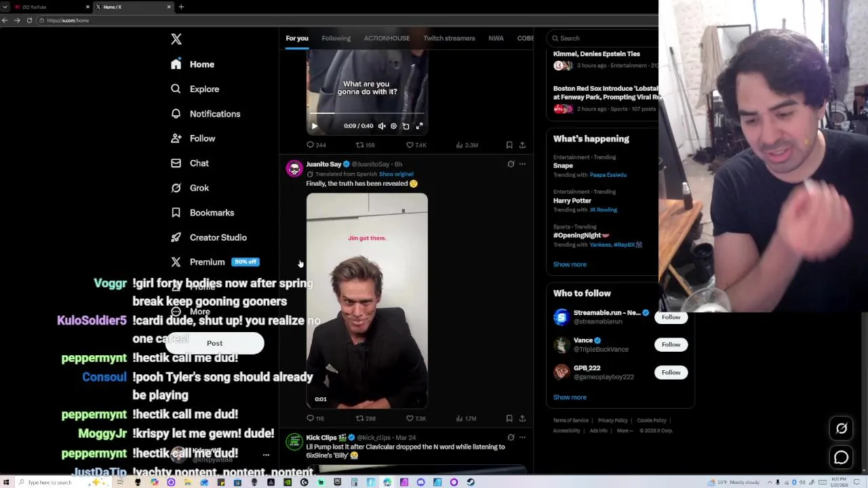Screen dimensions: 868x488
Task: Open floating chat messages button
Action: 841,457
